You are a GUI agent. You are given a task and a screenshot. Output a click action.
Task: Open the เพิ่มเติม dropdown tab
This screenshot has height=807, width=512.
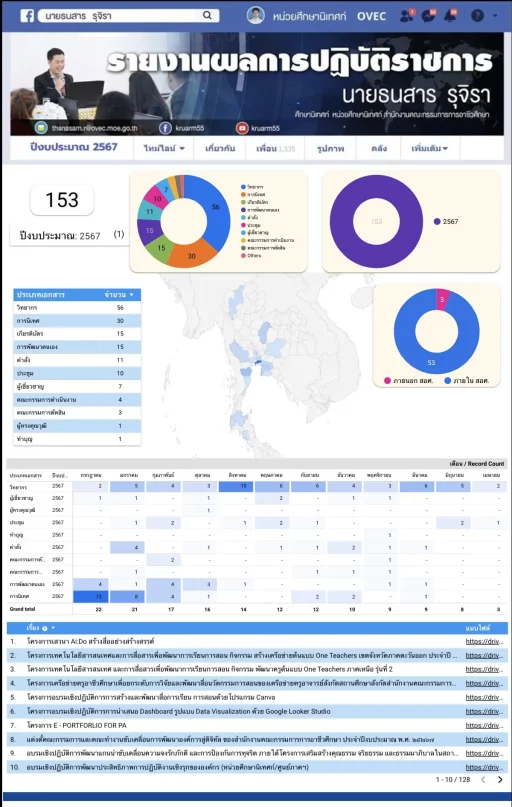coord(429,148)
